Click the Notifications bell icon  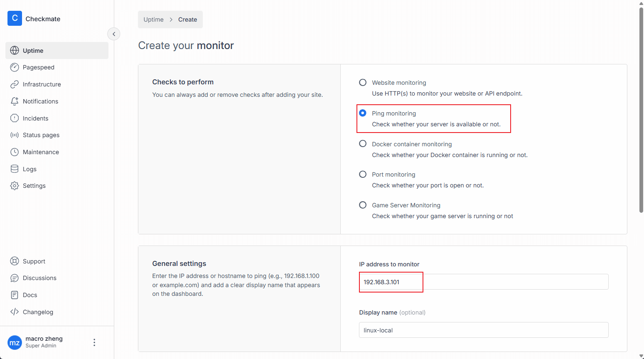[15, 101]
